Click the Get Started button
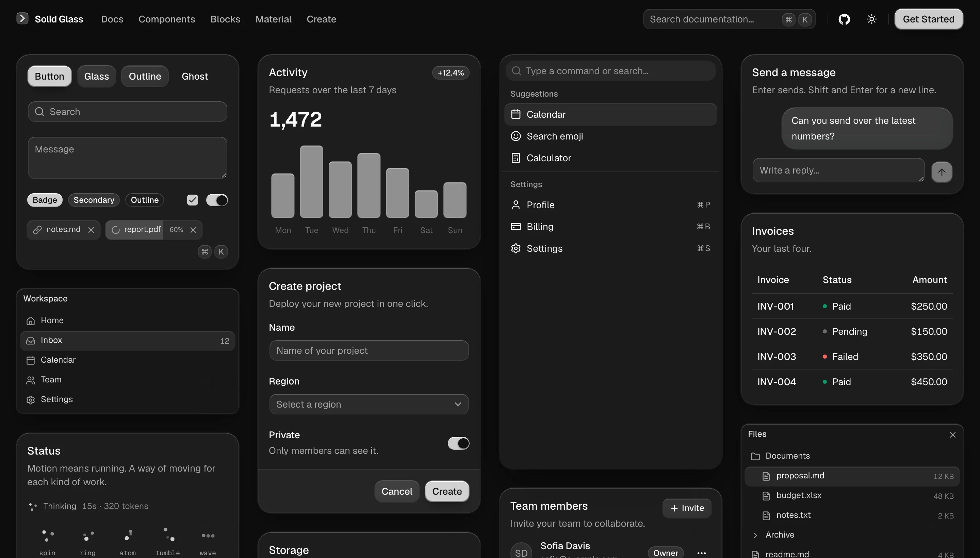 tap(928, 19)
